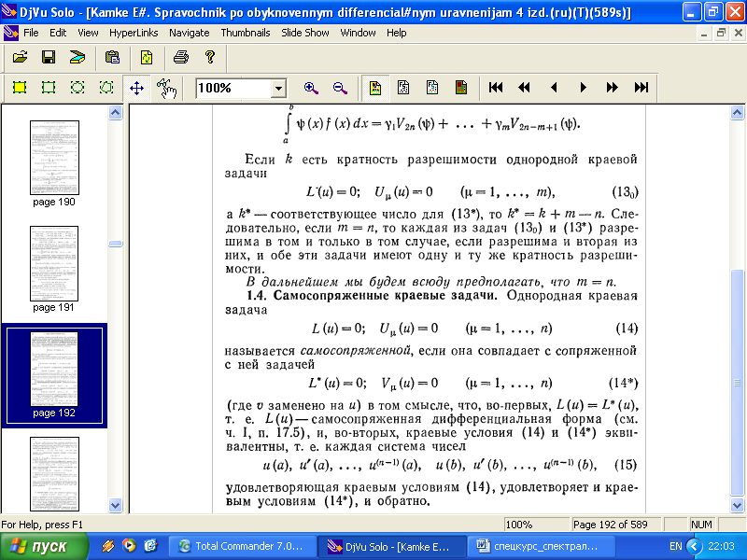
Task: Switch to foreground display mode icon
Action: pyautogui.click(x=432, y=88)
